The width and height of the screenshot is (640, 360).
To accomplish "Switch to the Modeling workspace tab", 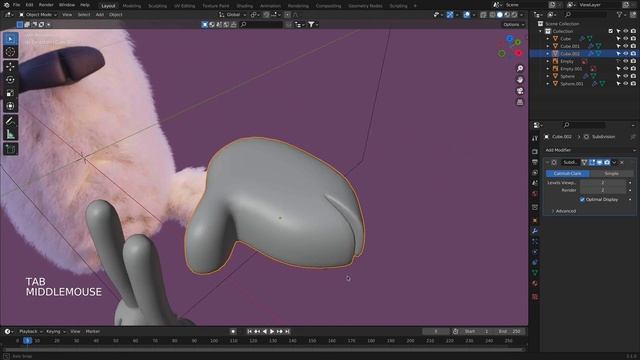I will 131,6.
